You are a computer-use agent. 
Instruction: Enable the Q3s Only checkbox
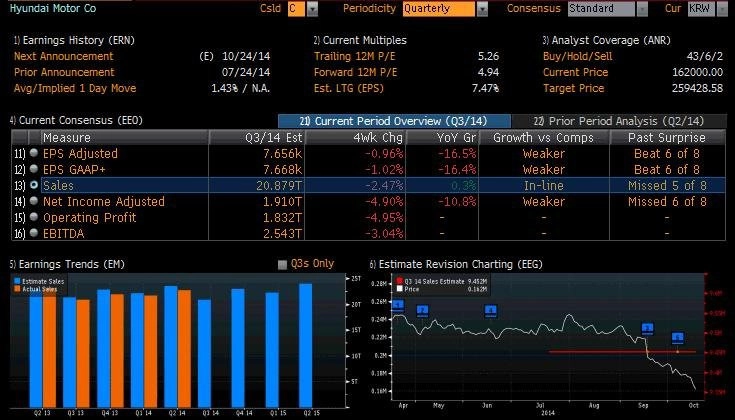point(282,265)
